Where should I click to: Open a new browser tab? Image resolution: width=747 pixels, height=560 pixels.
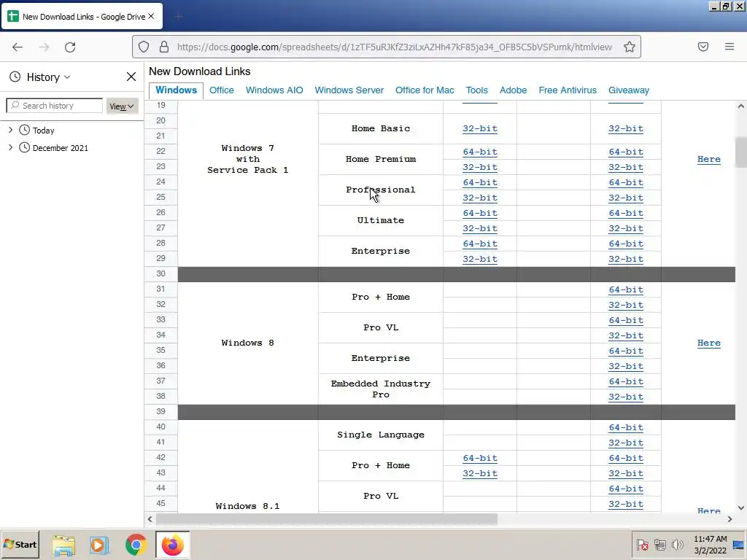(x=179, y=17)
